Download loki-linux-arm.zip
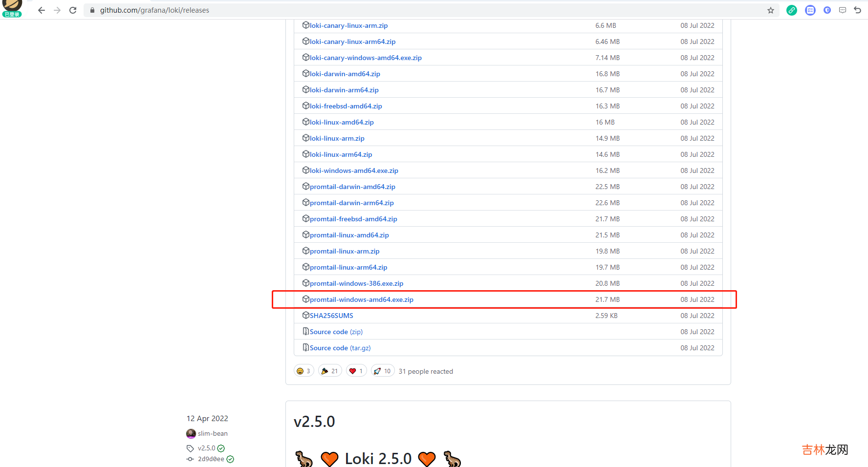Screen dimensions: 868x467 337,138
